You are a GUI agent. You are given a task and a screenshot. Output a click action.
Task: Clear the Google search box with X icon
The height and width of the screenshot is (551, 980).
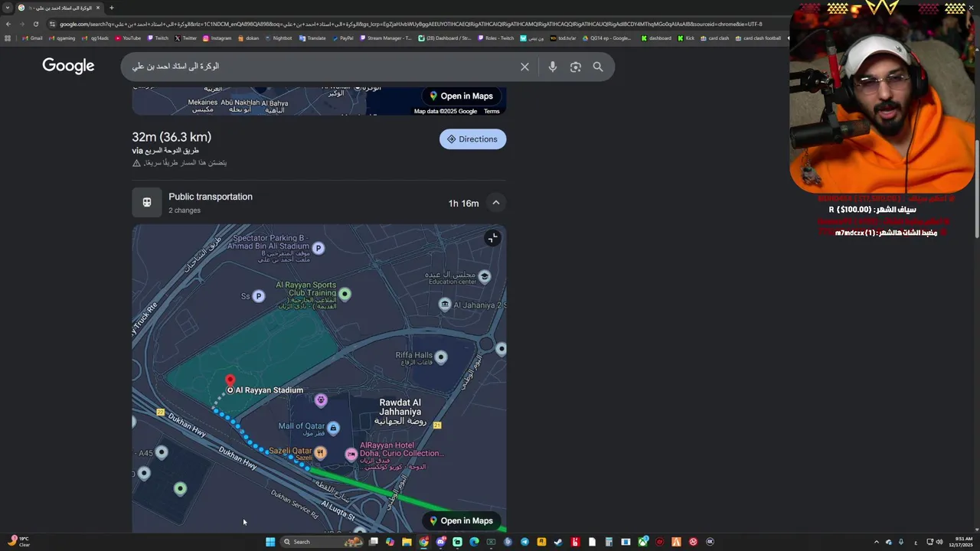(x=524, y=67)
